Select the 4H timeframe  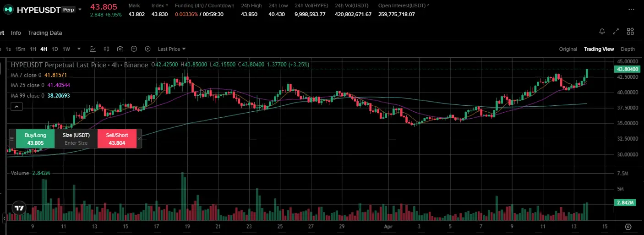coord(44,49)
